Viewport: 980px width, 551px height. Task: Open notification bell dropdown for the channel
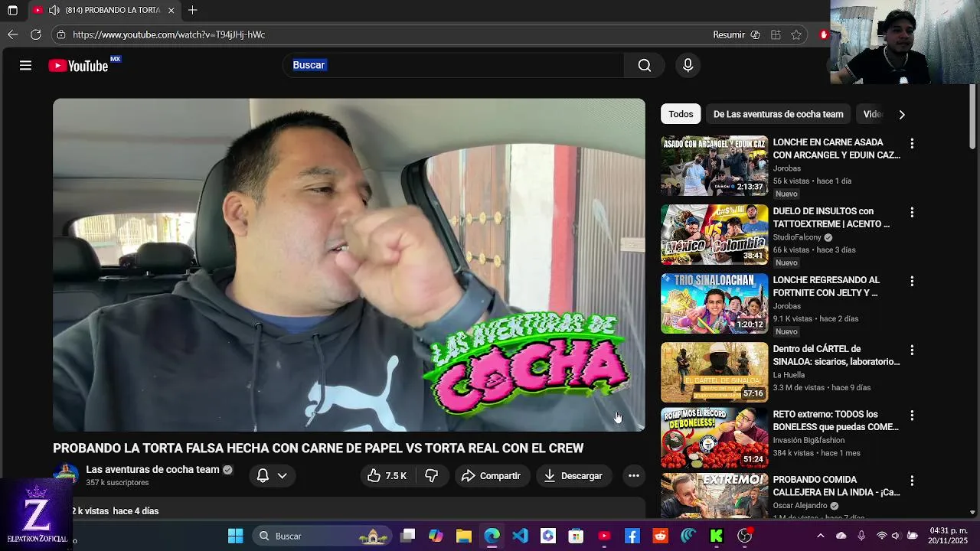click(x=272, y=476)
